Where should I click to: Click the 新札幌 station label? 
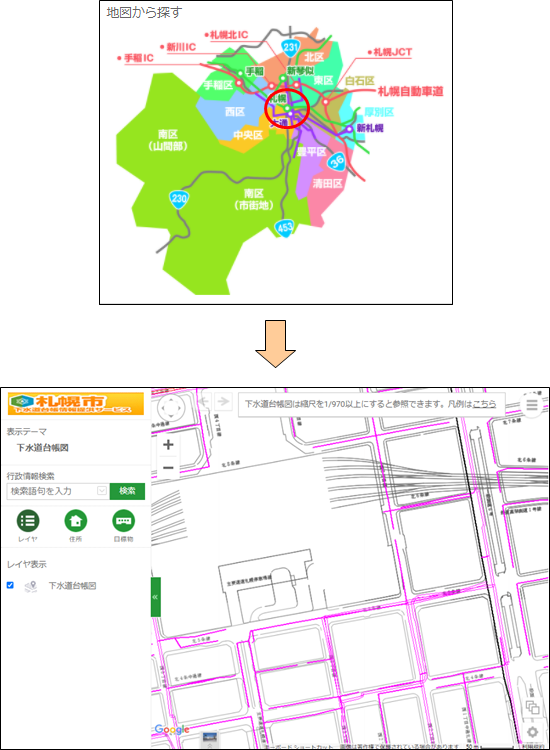pos(370,128)
